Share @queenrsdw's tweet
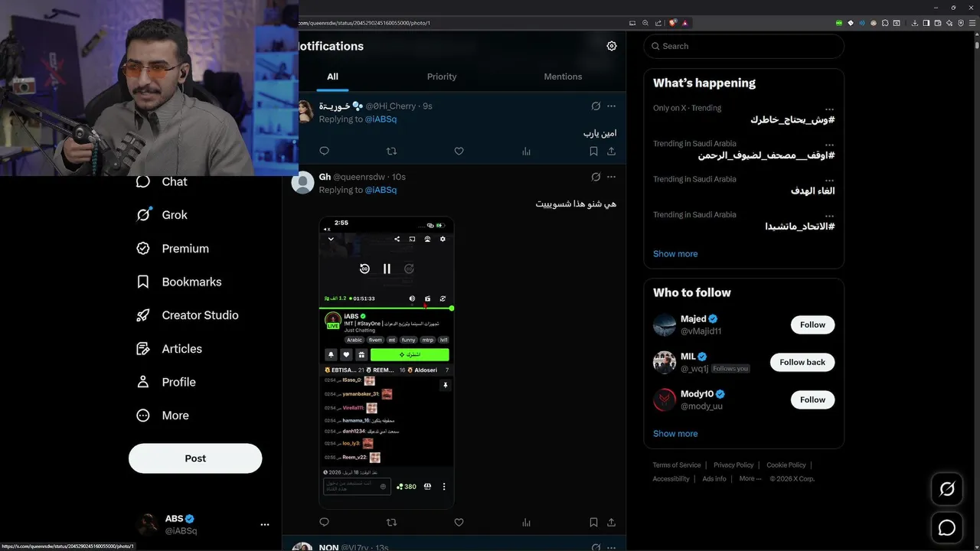The height and width of the screenshot is (551, 980). 611,523
